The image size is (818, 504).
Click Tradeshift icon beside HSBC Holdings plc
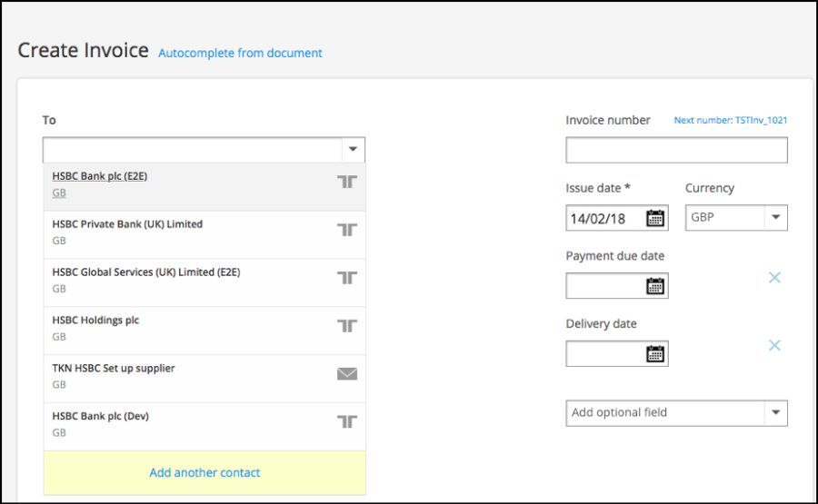(347, 326)
